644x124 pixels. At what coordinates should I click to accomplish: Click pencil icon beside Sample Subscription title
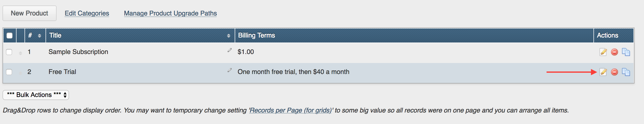click(229, 50)
